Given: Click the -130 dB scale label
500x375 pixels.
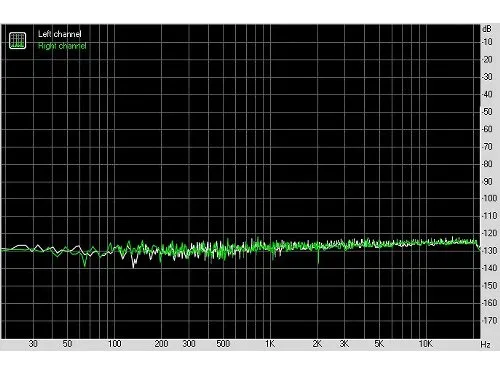Looking at the screenshot, I should (489, 251).
